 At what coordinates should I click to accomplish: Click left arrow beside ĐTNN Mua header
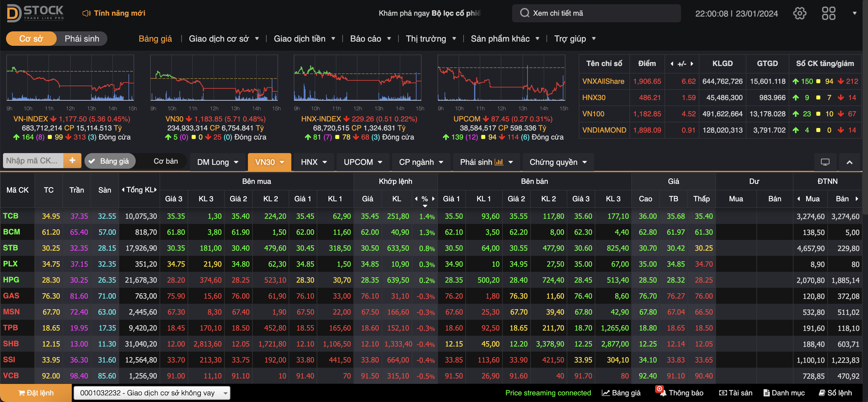[799, 199]
